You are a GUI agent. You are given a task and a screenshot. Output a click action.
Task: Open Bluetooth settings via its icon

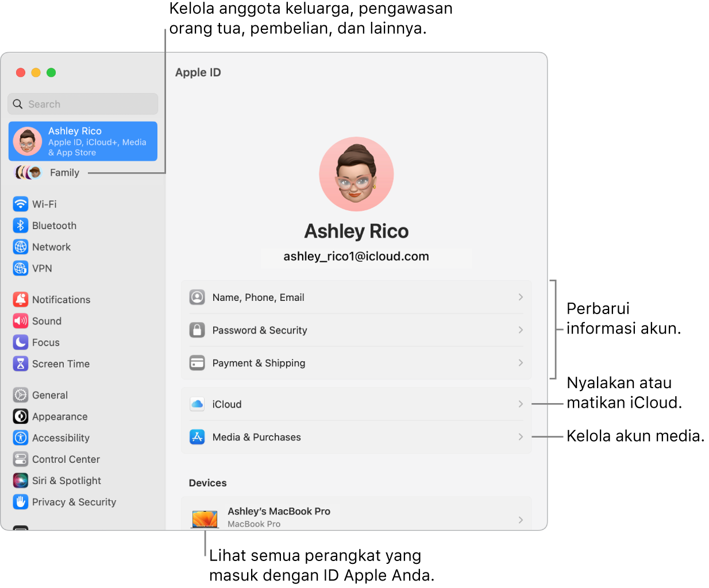(21, 225)
